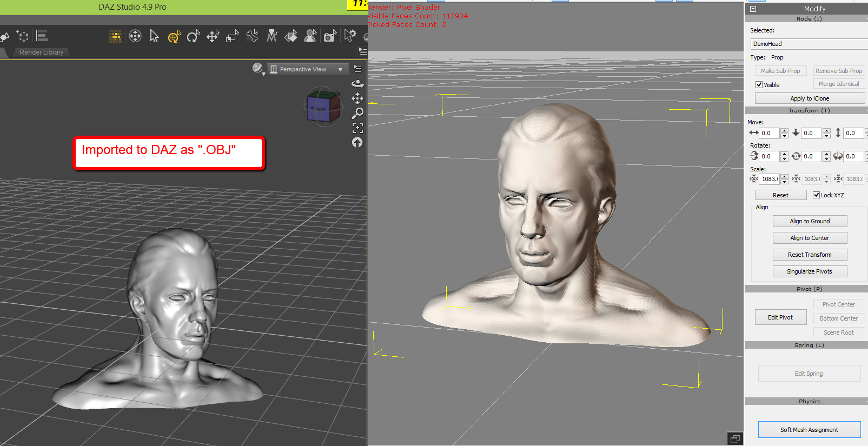
Task: Collapse the Modify panel arrow
Action: click(753, 9)
